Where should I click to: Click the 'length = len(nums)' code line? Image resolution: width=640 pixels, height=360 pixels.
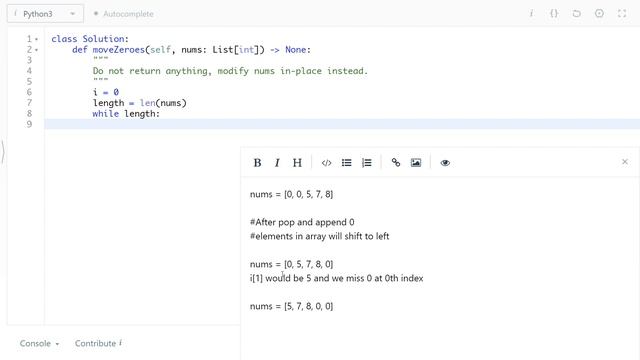click(140, 103)
